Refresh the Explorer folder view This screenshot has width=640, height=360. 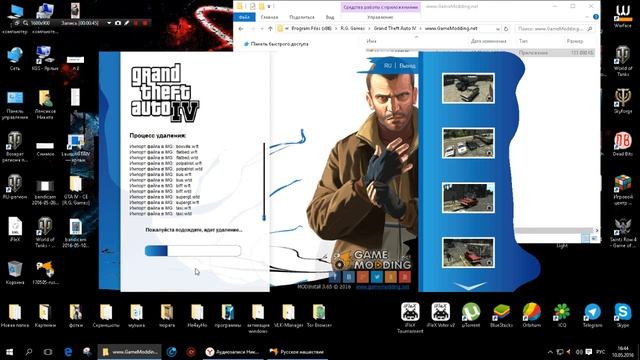pos(506,29)
